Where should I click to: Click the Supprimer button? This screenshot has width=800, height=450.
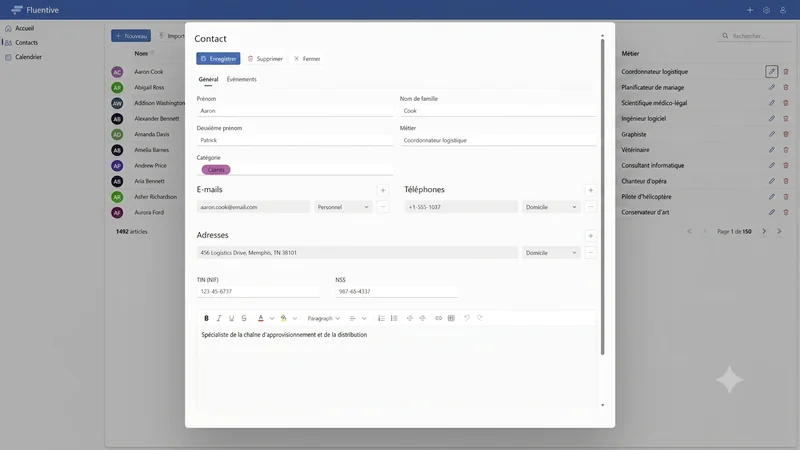[265, 59]
